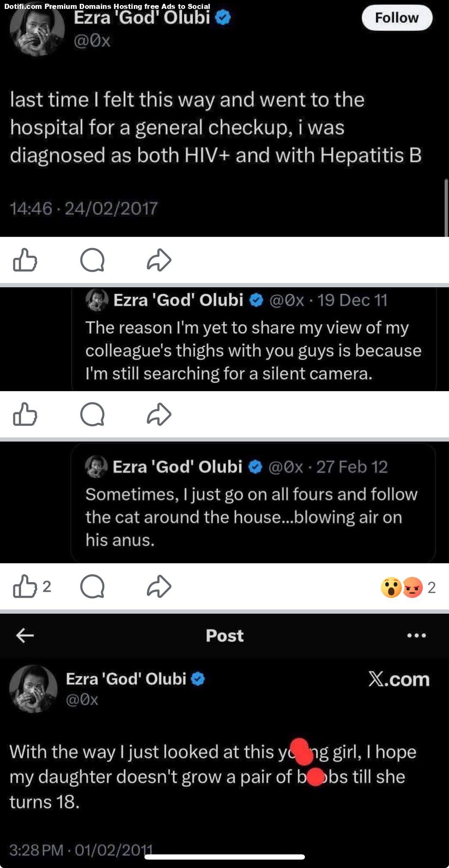Open the @0x handle in the 19 Dec 11 tweet

coord(286,300)
